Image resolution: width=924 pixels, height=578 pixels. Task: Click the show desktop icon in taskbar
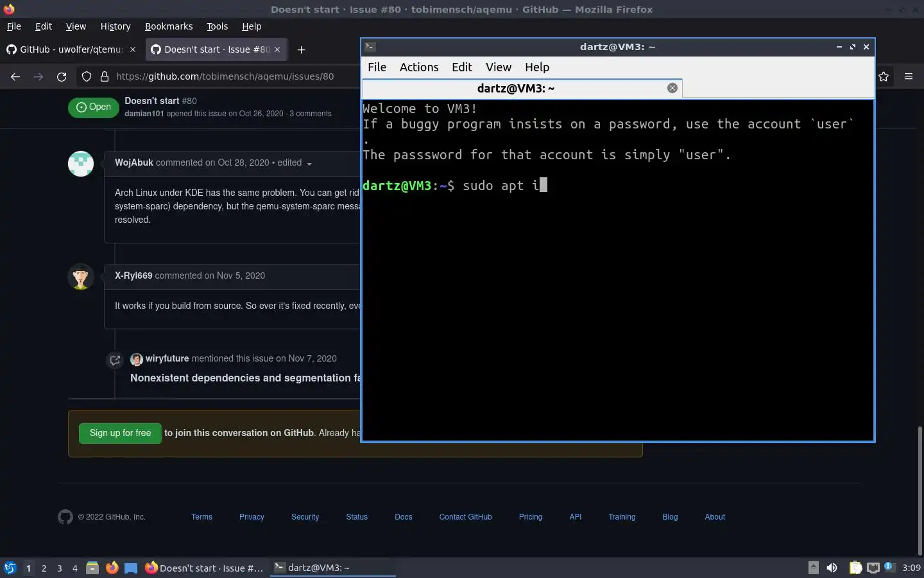coord(131,568)
